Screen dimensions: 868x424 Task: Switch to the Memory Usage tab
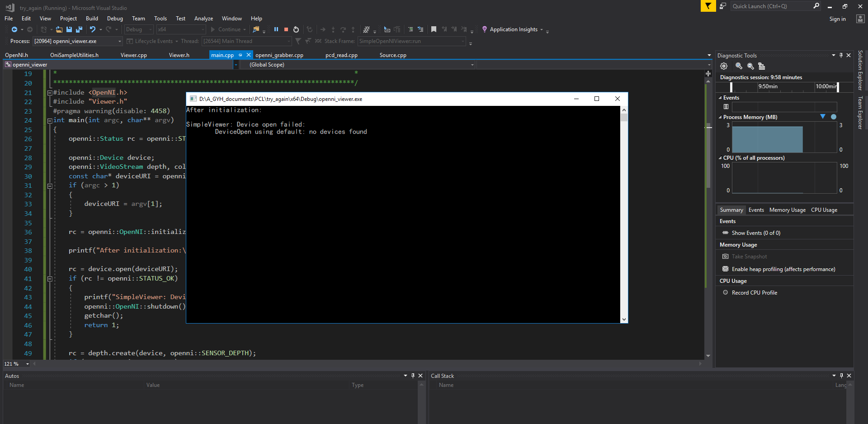[x=787, y=210]
